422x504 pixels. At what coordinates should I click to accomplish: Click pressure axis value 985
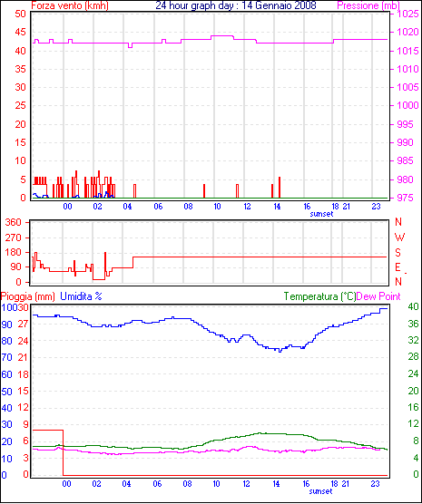point(406,160)
